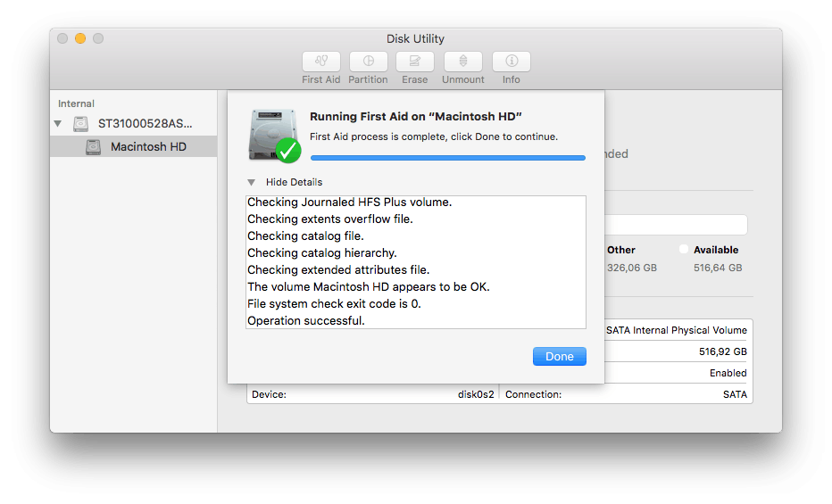Image resolution: width=832 pixels, height=504 pixels.
Task: Click "File system check exit code is 0."
Action: pos(334,304)
